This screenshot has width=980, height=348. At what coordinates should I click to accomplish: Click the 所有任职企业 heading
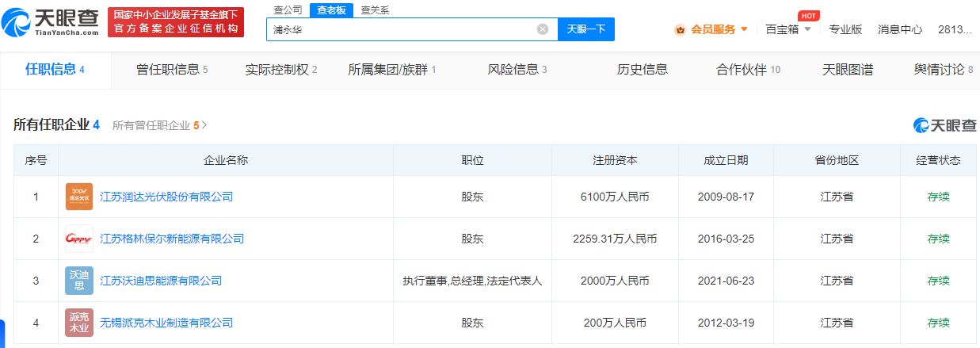point(51,124)
